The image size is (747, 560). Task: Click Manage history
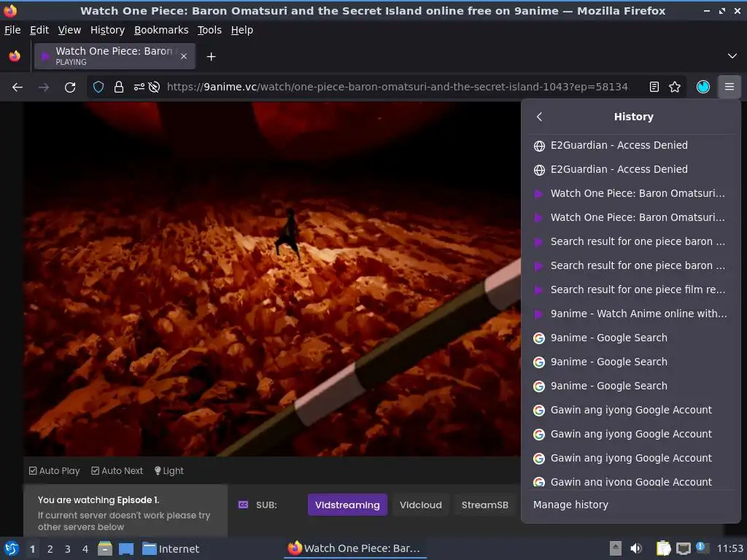[x=570, y=505]
